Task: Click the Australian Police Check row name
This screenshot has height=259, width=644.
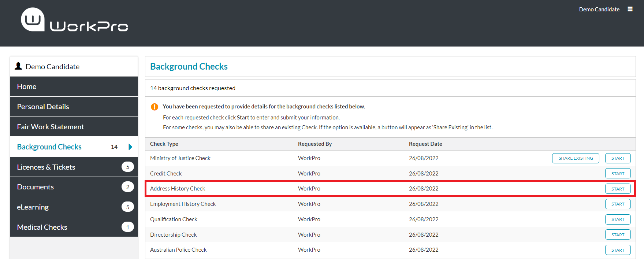Action: point(178,250)
